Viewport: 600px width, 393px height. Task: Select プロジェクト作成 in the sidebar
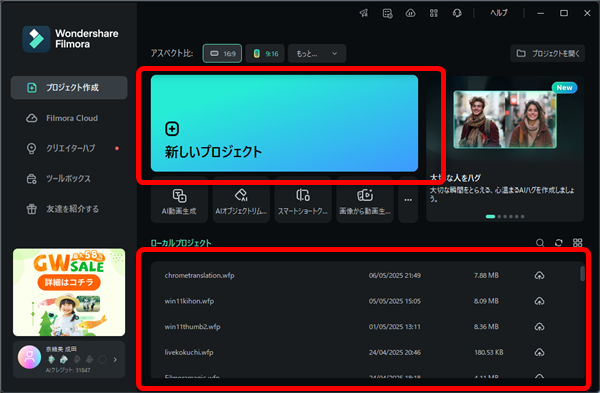click(x=69, y=88)
